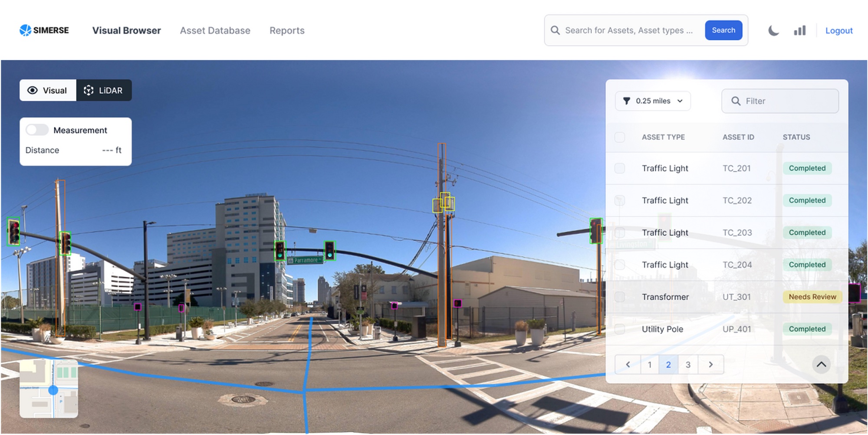Toggle dark mode moon icon
868x435 pixels.
click(x=773, y=30)
